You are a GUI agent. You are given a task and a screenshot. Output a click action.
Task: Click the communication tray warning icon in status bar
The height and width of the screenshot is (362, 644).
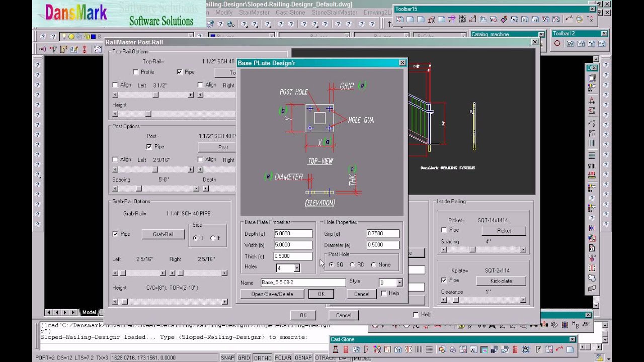[x=599, y=357]
